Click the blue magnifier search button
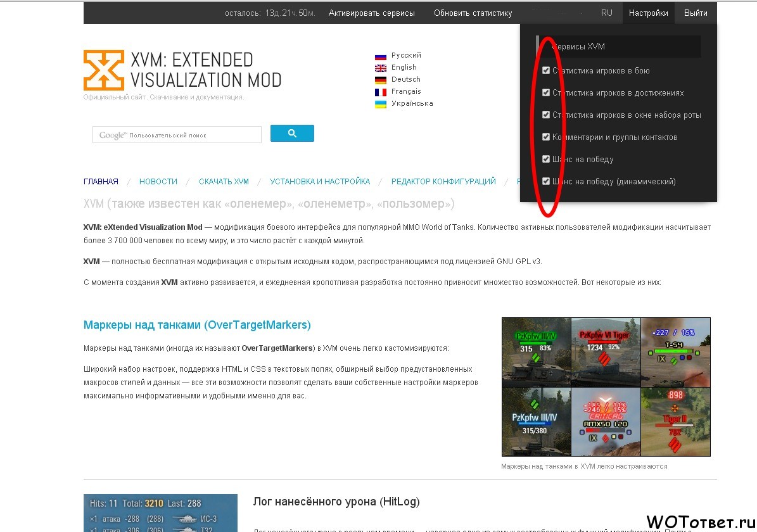Screen dimensions: 757x532 click(292, 133)
